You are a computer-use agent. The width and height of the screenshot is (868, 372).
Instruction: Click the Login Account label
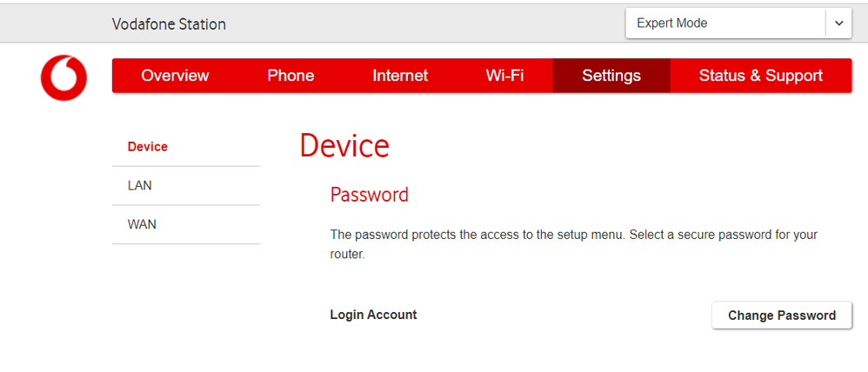pos(373,315)
